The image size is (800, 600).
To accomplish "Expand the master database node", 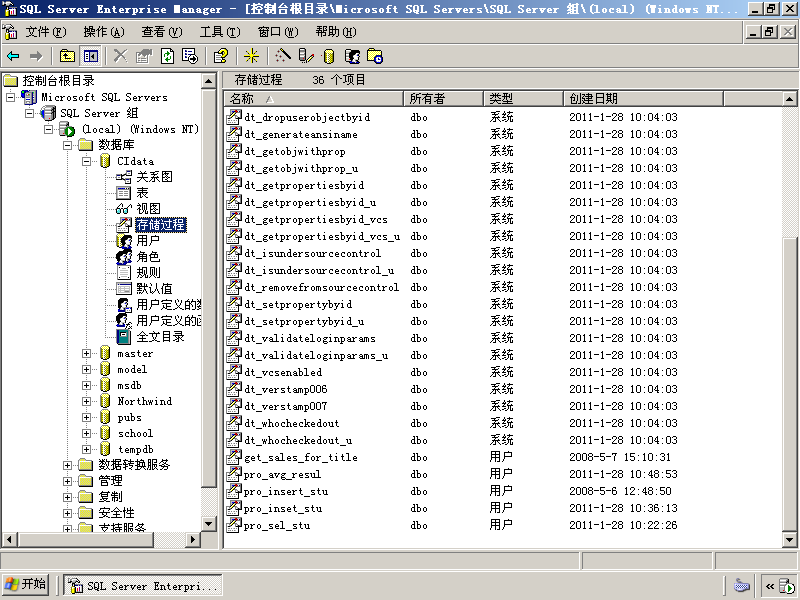I will click(87, 353).
